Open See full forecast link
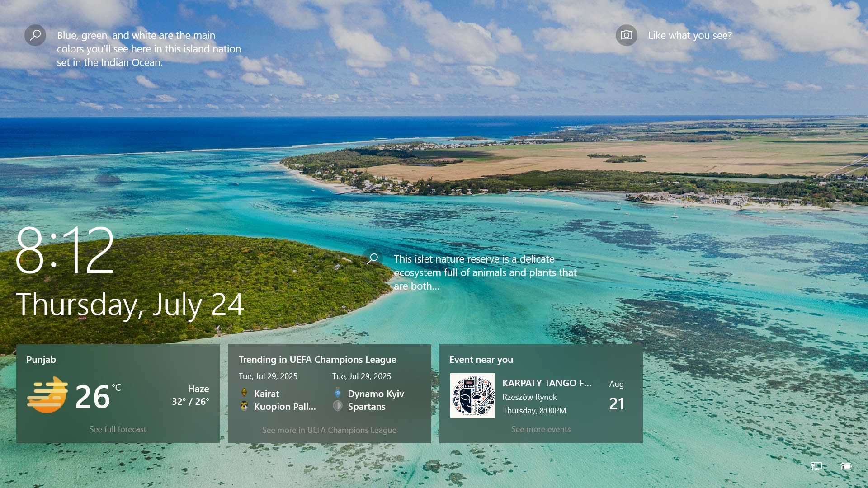868x488 pixels. click(118, 429)
